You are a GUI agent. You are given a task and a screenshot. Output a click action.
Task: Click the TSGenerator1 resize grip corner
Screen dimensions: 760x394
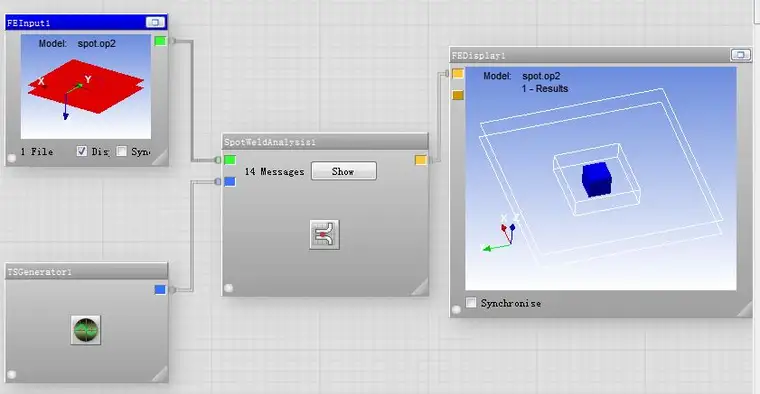[160, 374]
